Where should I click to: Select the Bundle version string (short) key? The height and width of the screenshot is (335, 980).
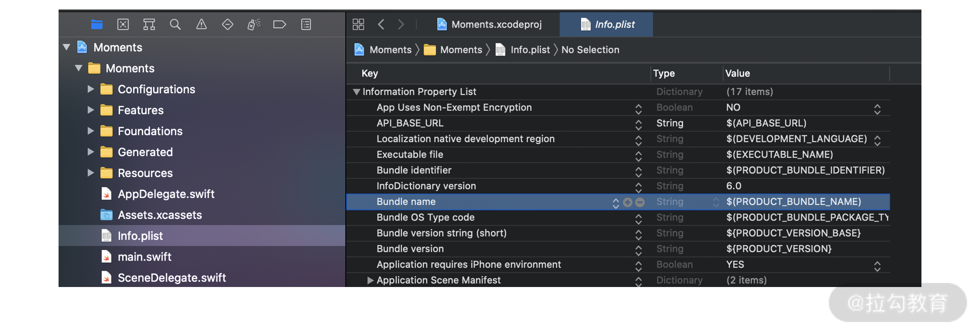pyautogui.click(x=441, y=233)
